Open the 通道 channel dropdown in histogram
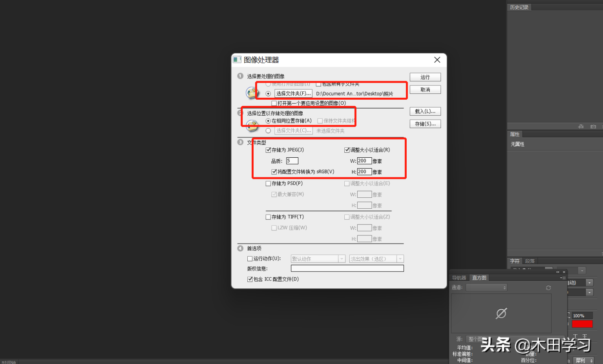The width and height of the screenshot is (603, 364). point(486,288)
